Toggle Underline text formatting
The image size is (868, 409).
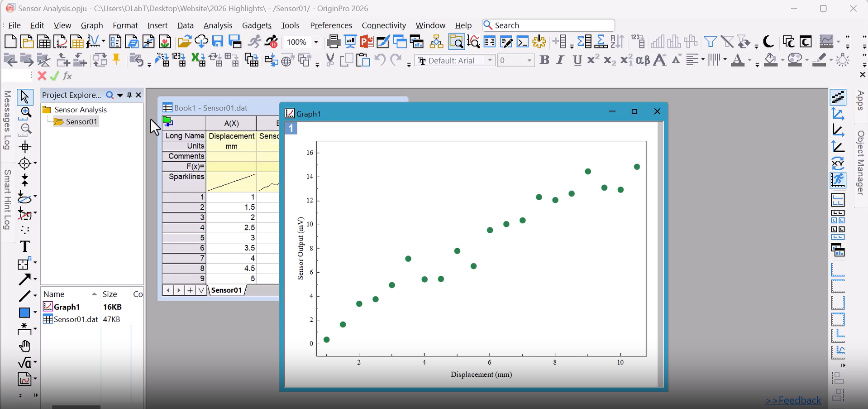[577, 60]
